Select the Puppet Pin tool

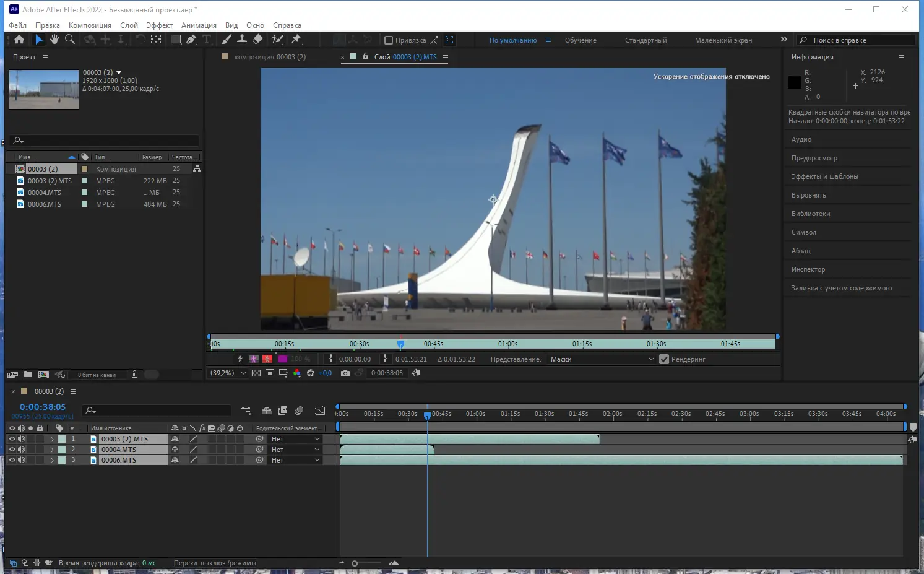pyautogui.click(x=296, y=40)
